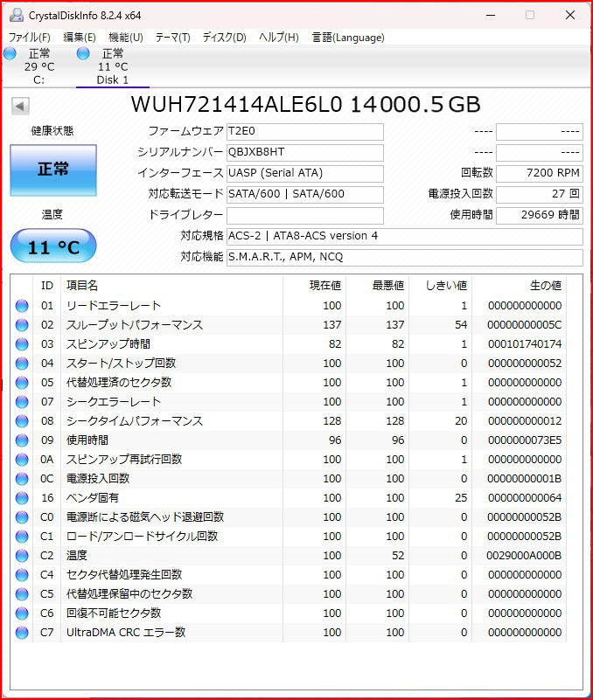
Task: Click the シリアルナンバー field QBJXB8HT
Action: (304, 152)
